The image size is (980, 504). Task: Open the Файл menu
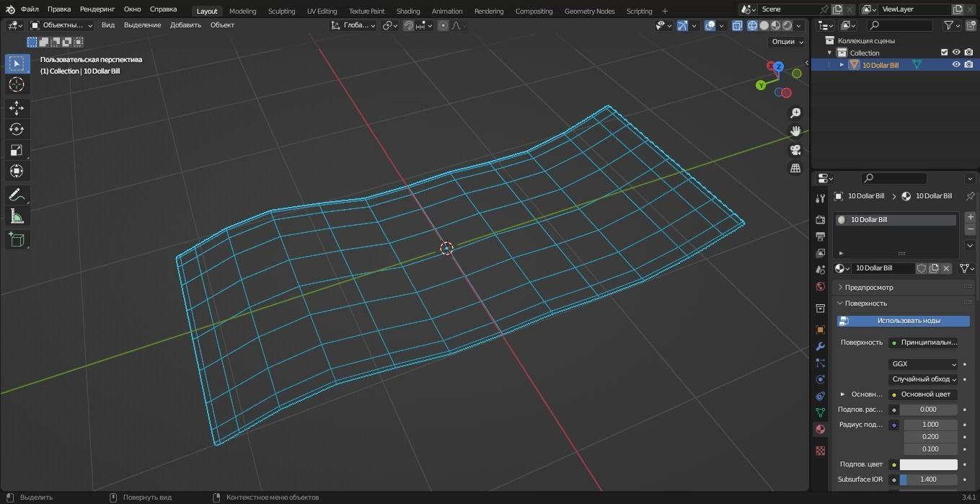click(30, 9)
